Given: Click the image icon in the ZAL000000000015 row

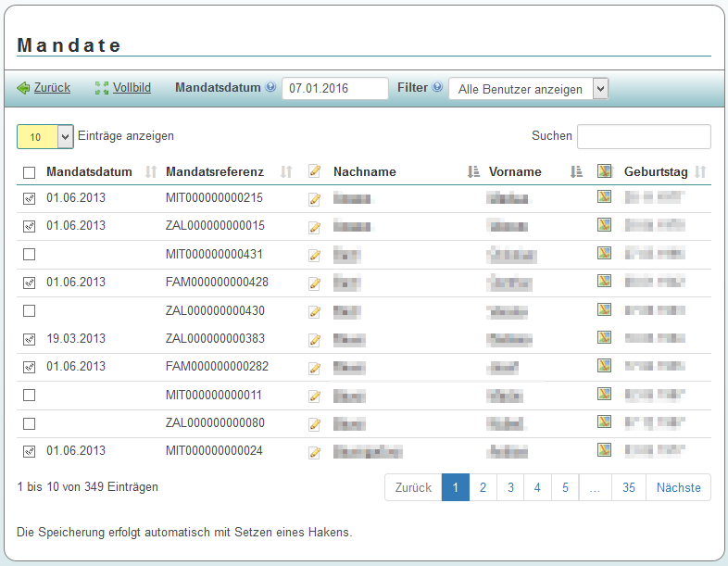Looking at the screenshot, I should 604,224.
